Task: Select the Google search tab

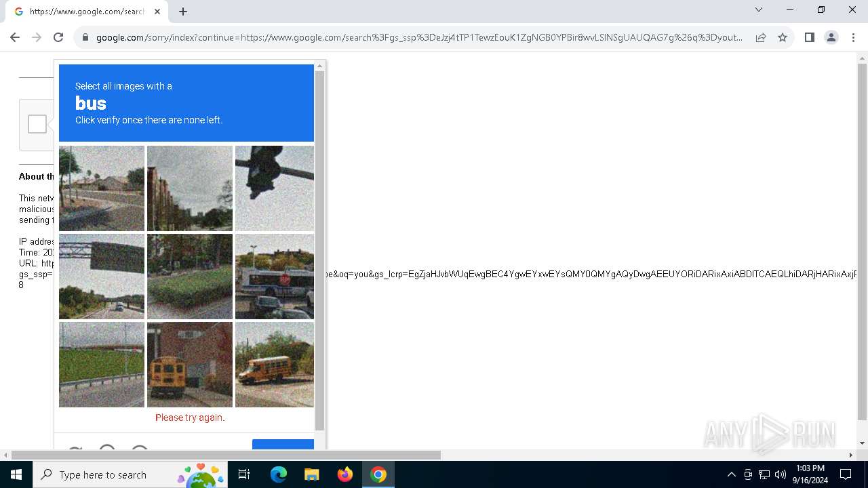Action: point(88,12)
